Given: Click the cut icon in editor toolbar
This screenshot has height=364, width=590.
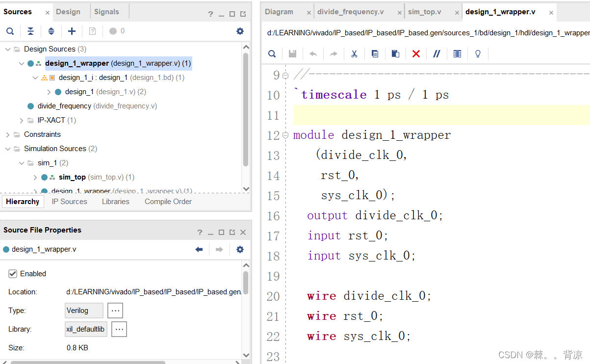Looking at the screenshot, I should tap(354, 53).
